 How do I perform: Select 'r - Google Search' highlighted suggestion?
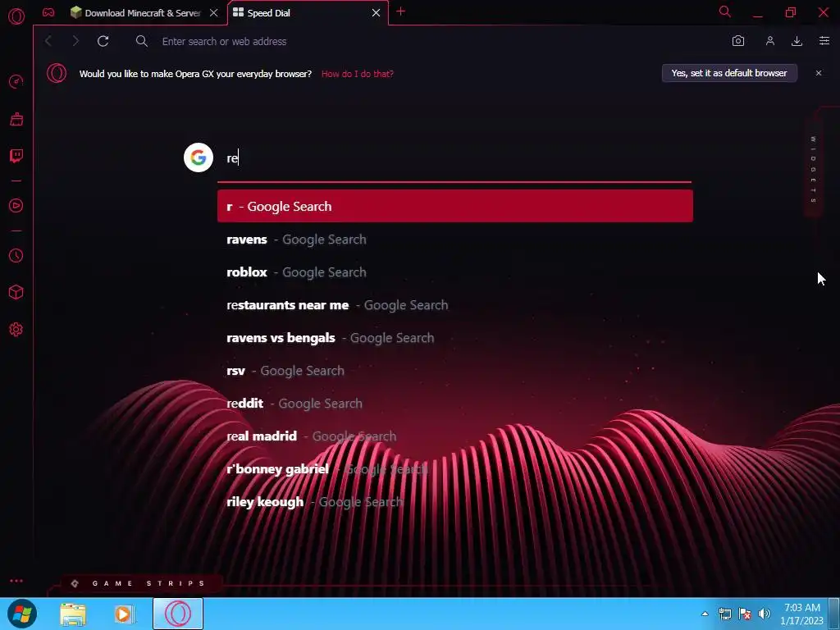coord(454,206)
